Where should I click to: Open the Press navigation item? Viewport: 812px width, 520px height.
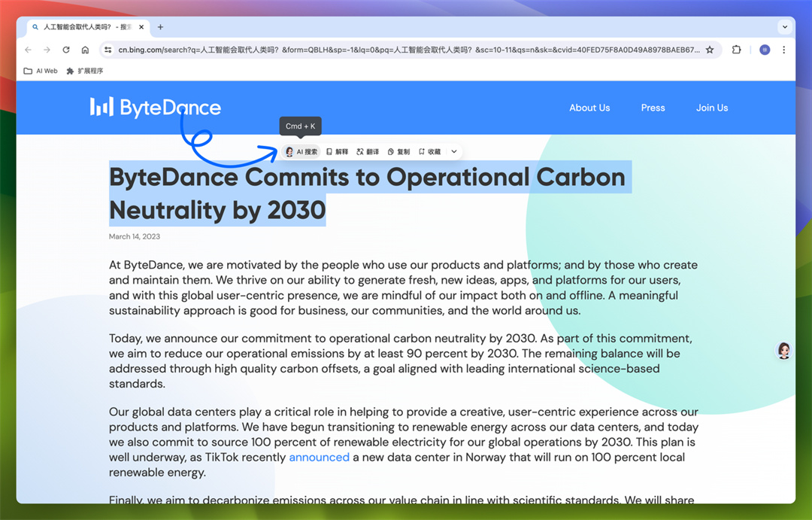(x=653, y=108)
